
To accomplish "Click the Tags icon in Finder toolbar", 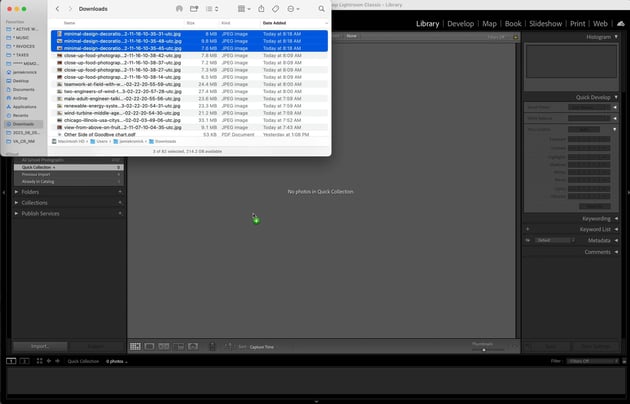I will click(276, 9).
